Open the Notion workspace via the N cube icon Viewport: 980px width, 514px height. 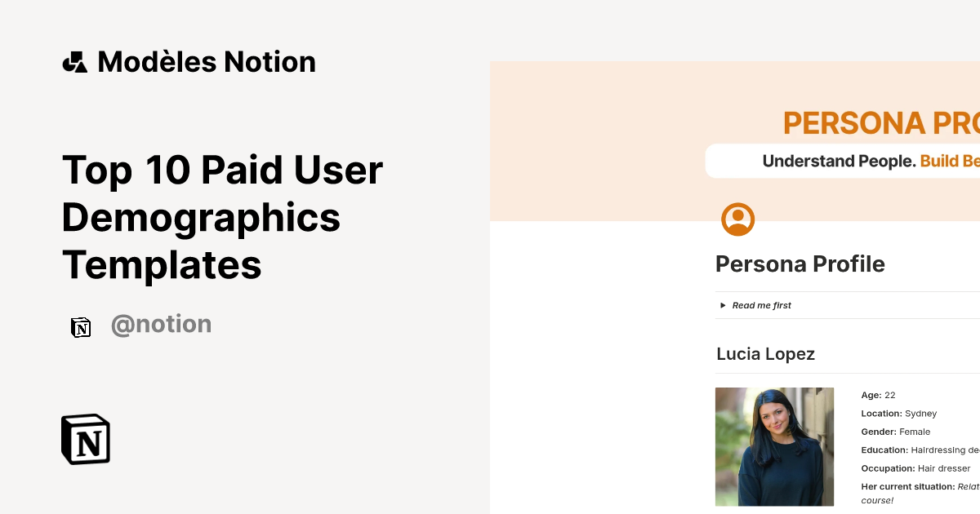[x=85, y=439]
